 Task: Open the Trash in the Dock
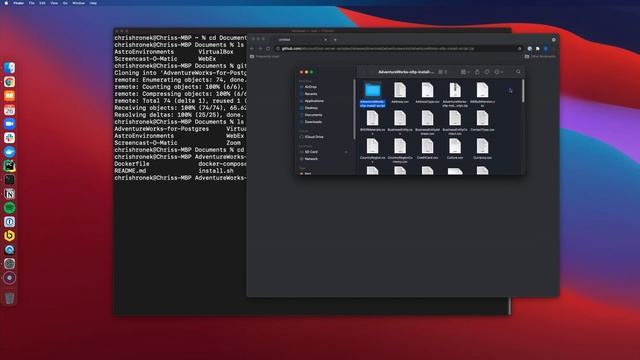click(9, 298)
